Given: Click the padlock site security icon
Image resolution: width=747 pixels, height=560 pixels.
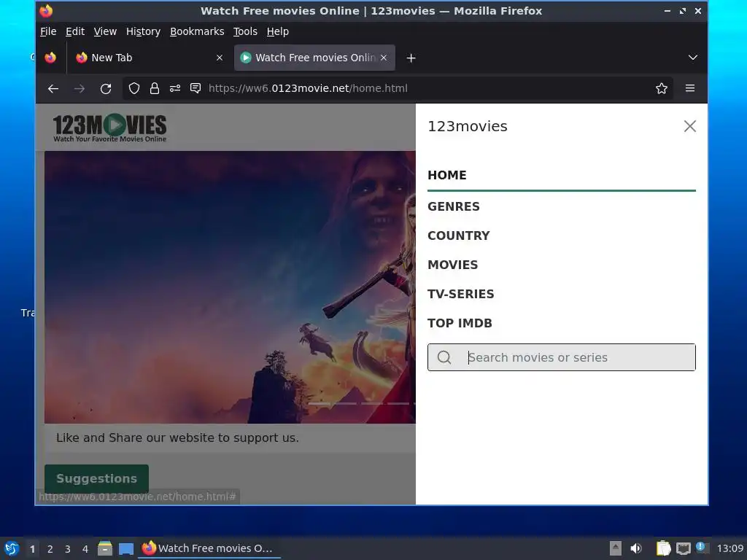Looking at the screenshot, I should click(x=155, y=88).
